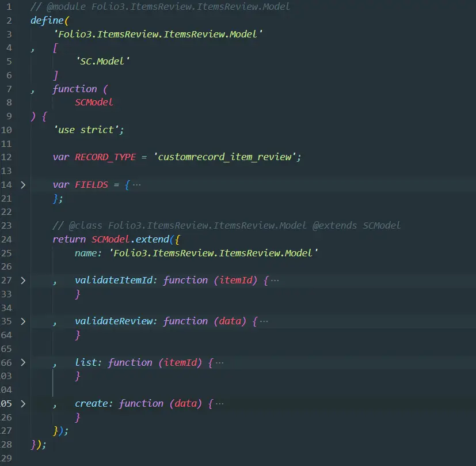Click line number 24 in the gutter
This screenshot has width=476, height=466.
pyautogui.click(x=6, y=240)
